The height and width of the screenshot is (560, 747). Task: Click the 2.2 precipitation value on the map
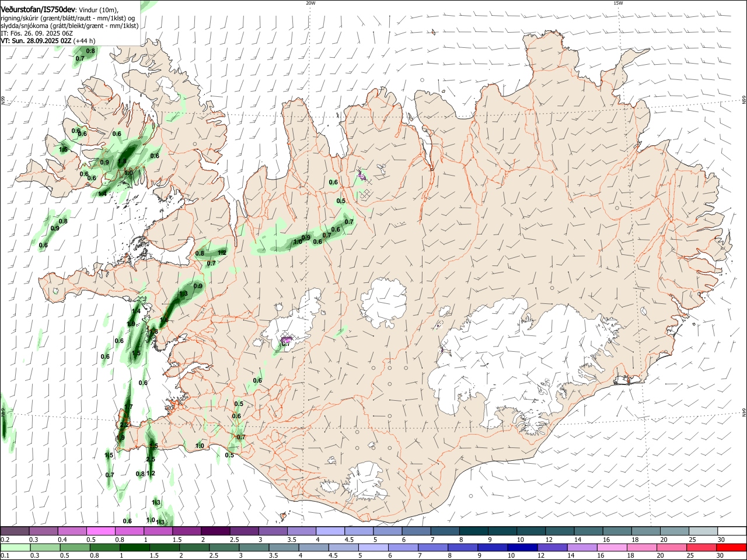click(x=123, y=425)
